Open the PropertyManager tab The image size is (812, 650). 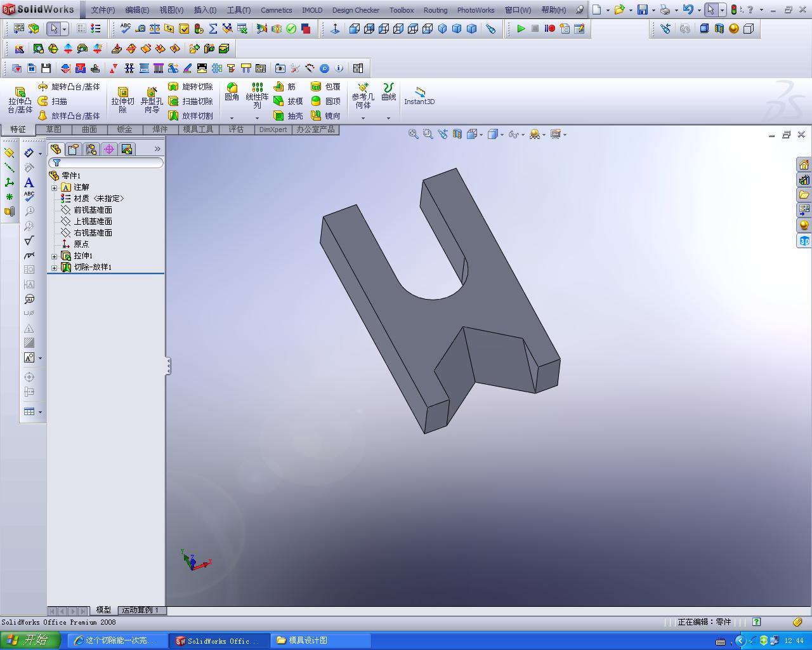point(74,149)
